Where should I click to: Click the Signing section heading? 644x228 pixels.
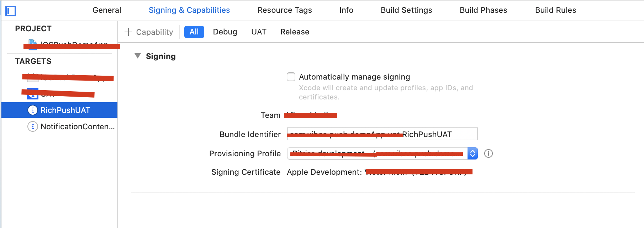tap(161, 56)
